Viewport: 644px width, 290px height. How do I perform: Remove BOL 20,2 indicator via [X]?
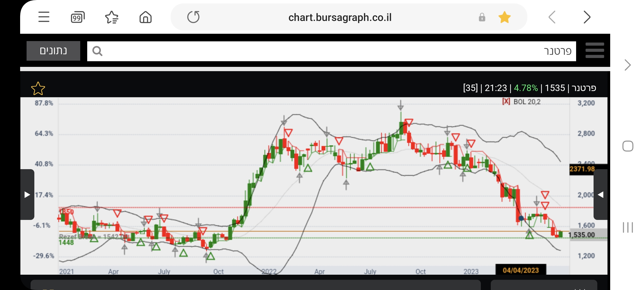(506, 102)
